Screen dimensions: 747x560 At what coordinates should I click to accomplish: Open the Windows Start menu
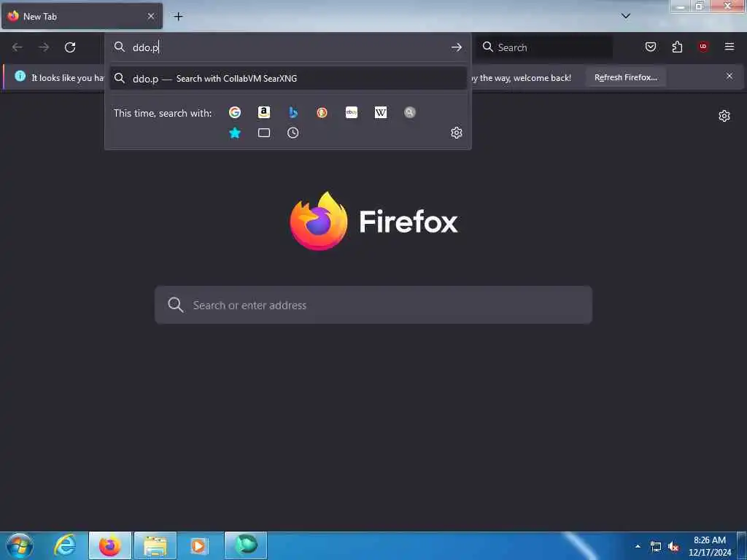pyautogui.click(x=20, y=545)
